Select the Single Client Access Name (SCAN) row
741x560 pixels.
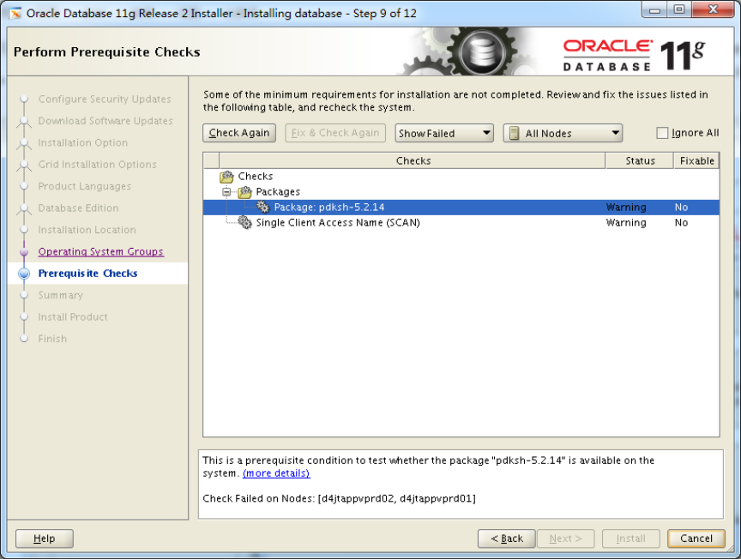(461, 223)
